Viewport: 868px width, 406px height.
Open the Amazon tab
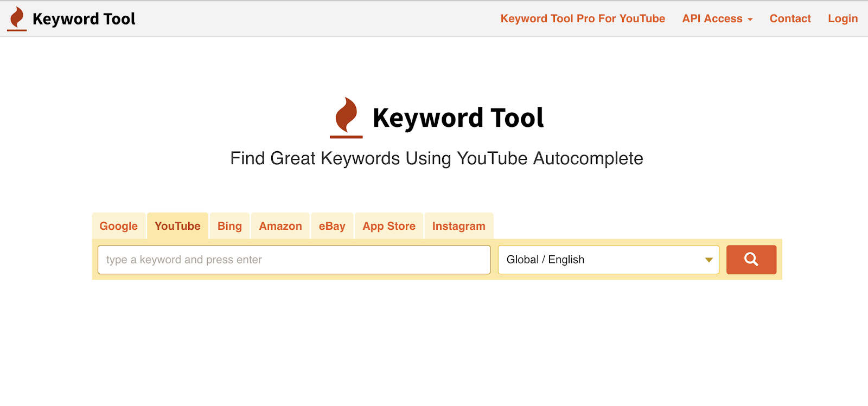click(280, 226)
